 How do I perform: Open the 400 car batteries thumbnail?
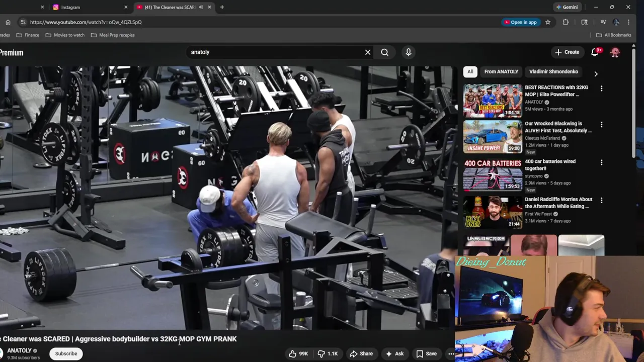pyautogui.click(x=493, y=174)
